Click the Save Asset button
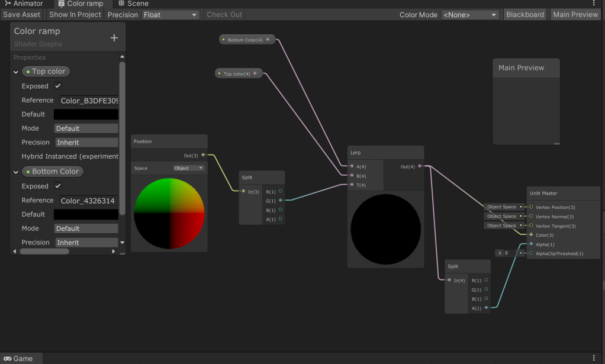Viewport: 605px width, 364px height. tap(22, 15)
